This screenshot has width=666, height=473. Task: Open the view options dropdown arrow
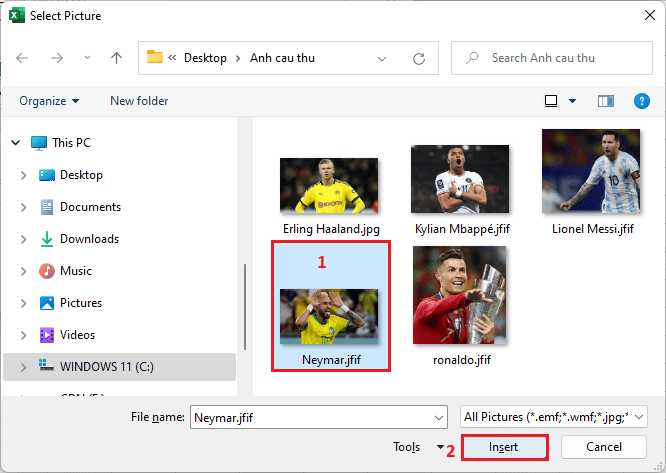coord(572,101)
